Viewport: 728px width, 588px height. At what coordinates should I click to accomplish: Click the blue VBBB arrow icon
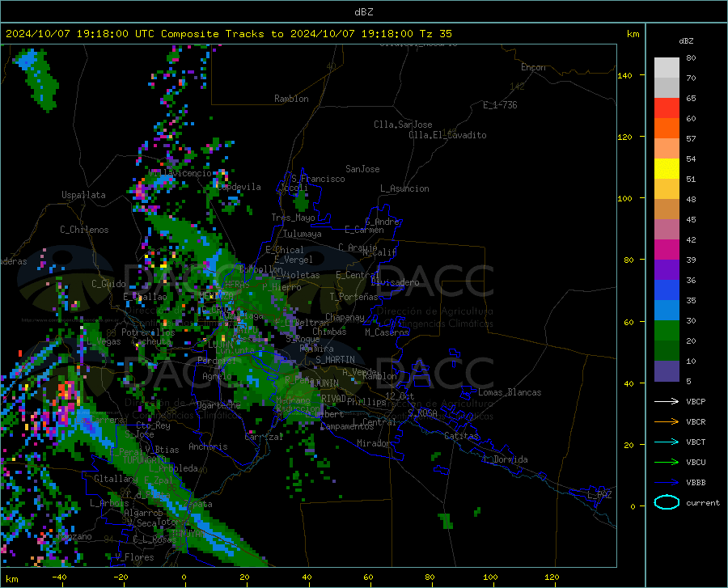coord(667,483)
